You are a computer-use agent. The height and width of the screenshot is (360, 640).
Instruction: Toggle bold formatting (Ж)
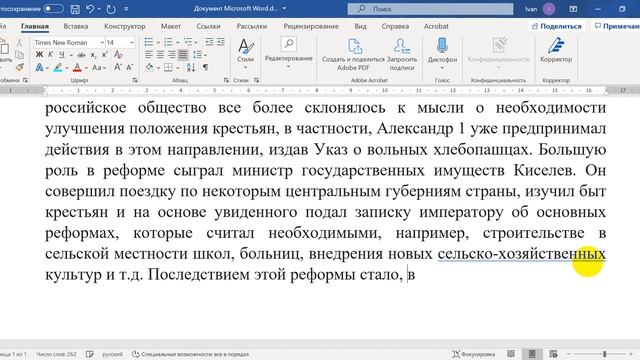tap(39, 55)
